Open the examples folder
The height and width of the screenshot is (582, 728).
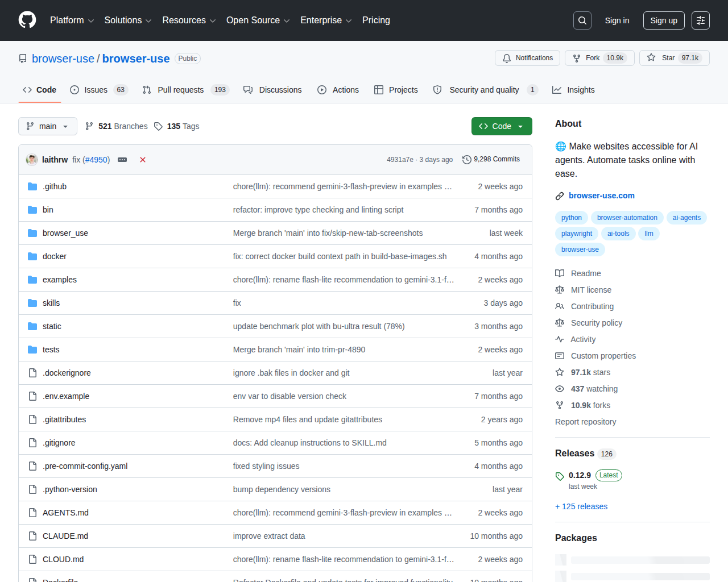tap(60, 280)
